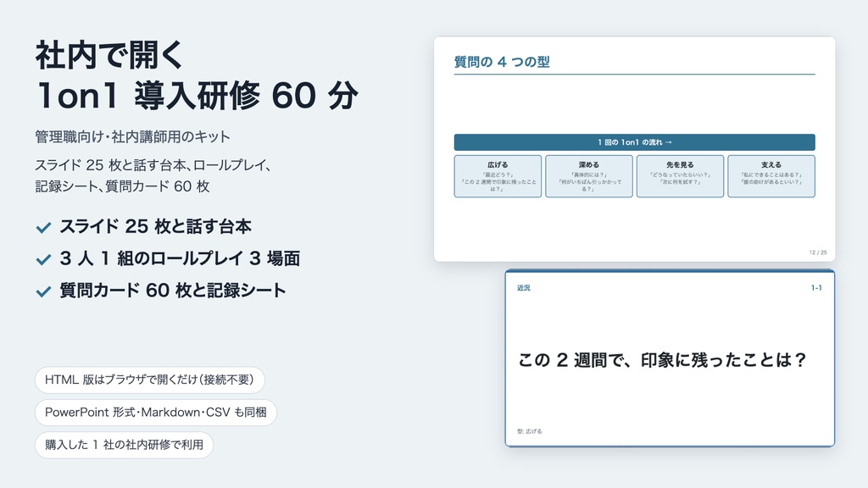Click the checkmark beside 3 人 1 組のロールプレイ
The image size is (868, 488).
(43, 259)
